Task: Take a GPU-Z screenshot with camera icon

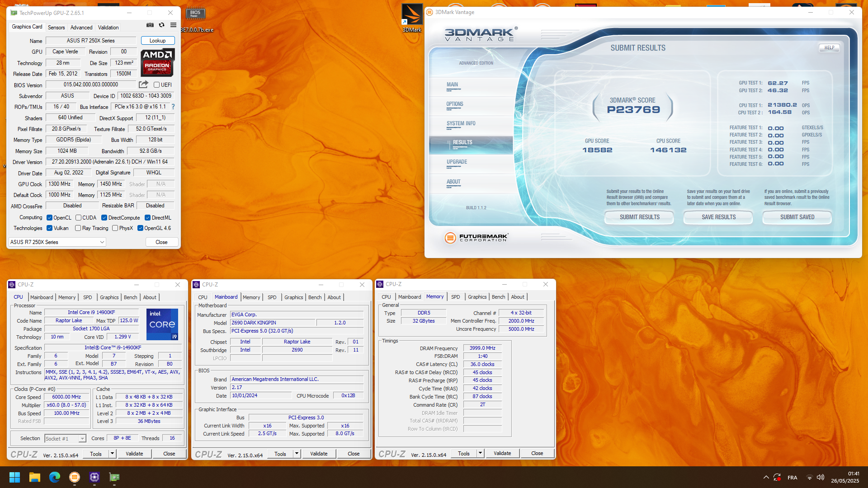Action: click(150, 25)
